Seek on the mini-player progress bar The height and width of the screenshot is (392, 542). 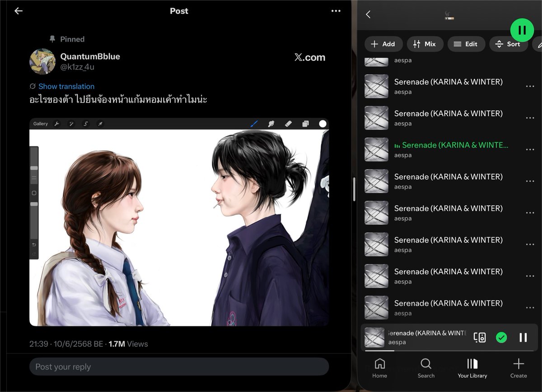tap(449, 350)
